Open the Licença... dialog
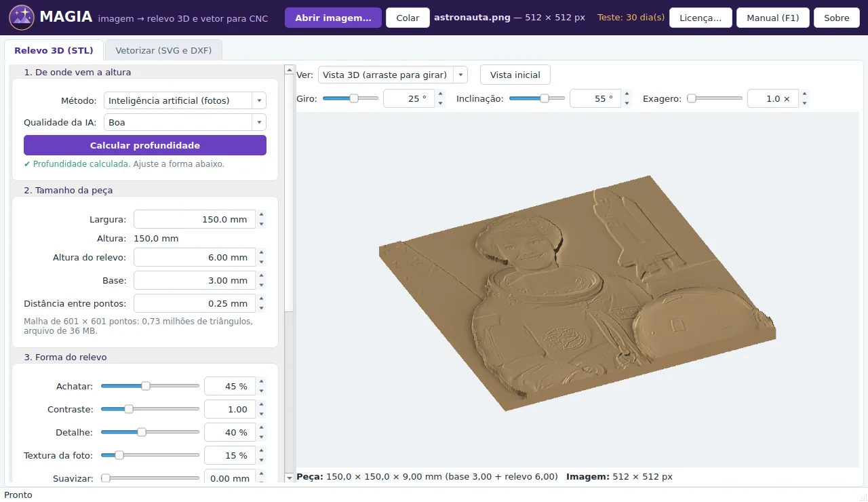Viewport: 868px width, 502px height. [701, 18]
